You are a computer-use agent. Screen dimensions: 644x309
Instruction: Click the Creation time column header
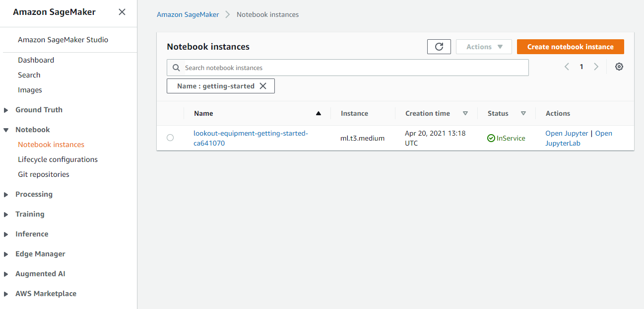[428, 113]
